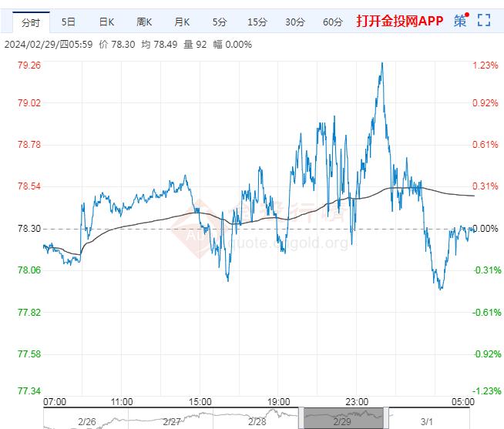Click the chart peak near 79.26
The width and height of the screenshot is (504, 429).
tap(381, 65)
